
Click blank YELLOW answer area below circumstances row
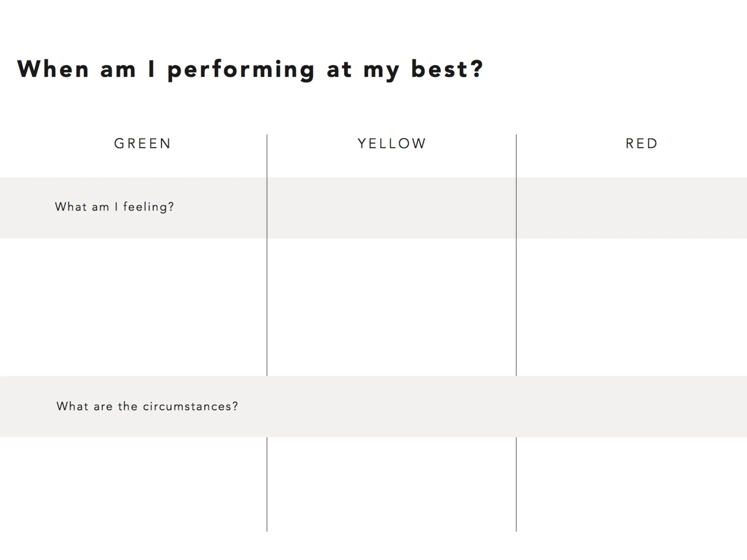tap(391, 484)
